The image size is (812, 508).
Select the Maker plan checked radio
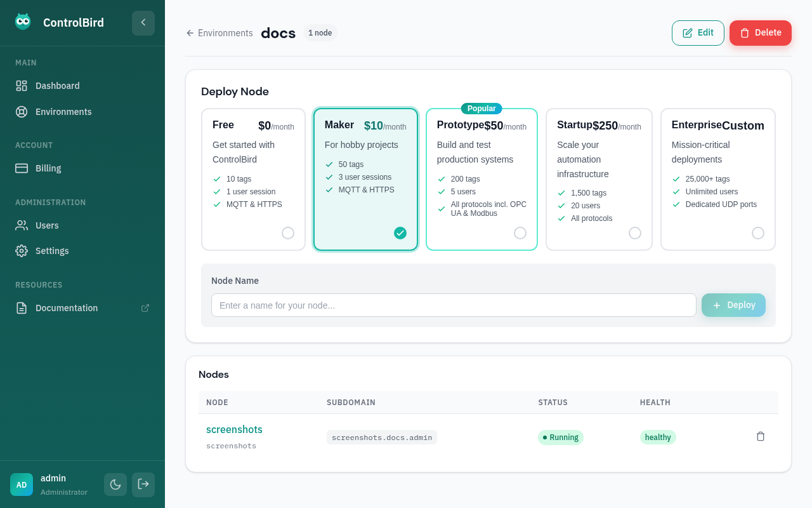click(x=400, y=233)
